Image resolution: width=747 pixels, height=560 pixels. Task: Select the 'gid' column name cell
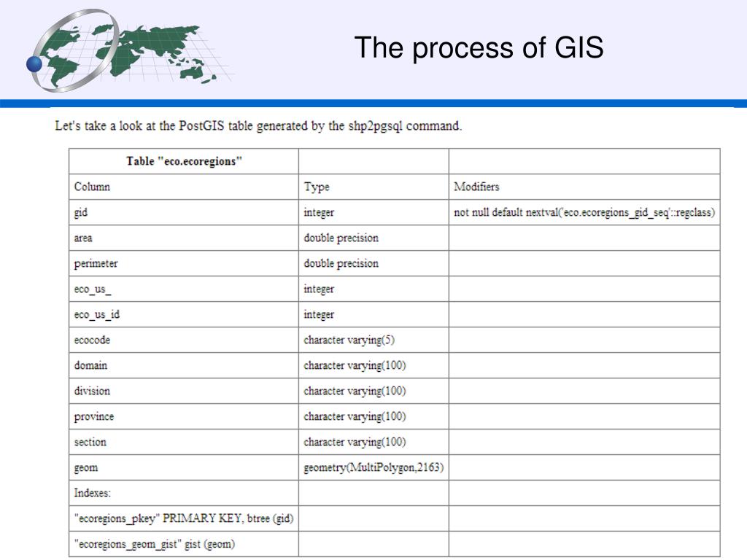(184, 212)
